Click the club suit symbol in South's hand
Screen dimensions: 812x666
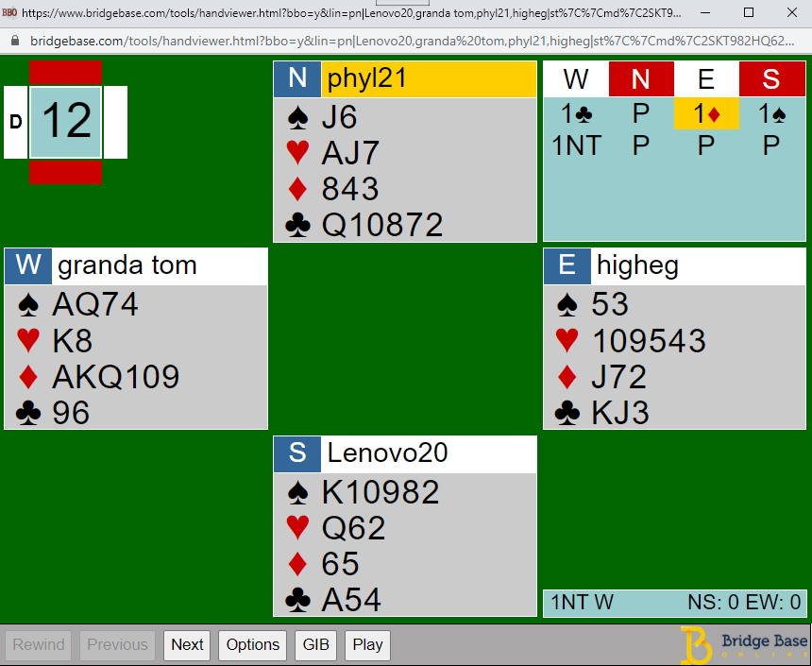pyautogui.click(x=297, y=601)
